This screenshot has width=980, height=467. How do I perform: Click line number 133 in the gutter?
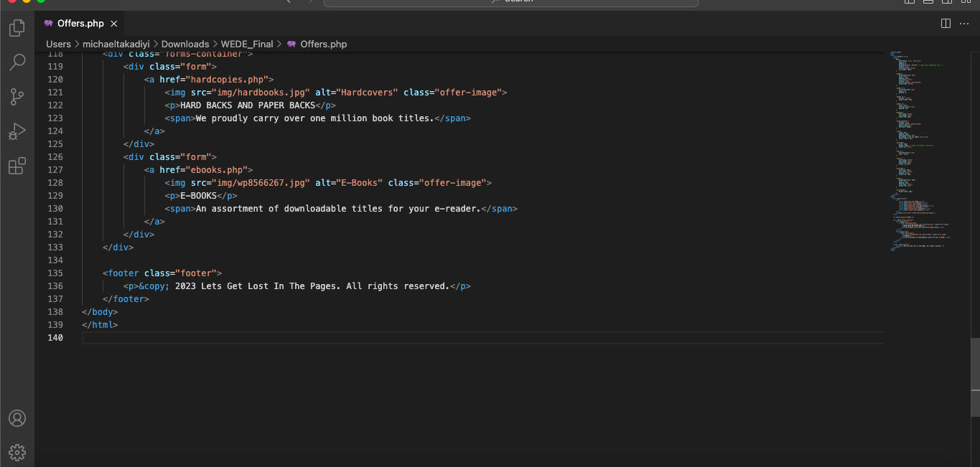[x=55, y=247]
